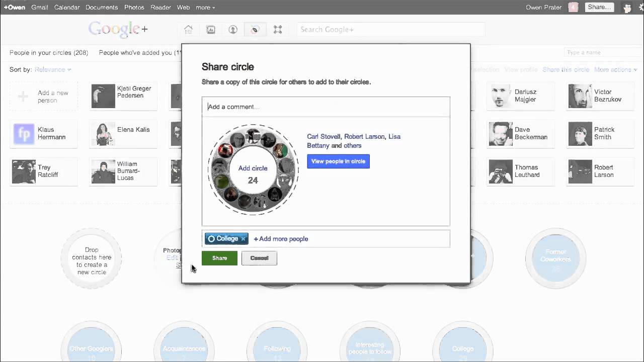Select Victor Bezrukov's photo

point(580,96)
